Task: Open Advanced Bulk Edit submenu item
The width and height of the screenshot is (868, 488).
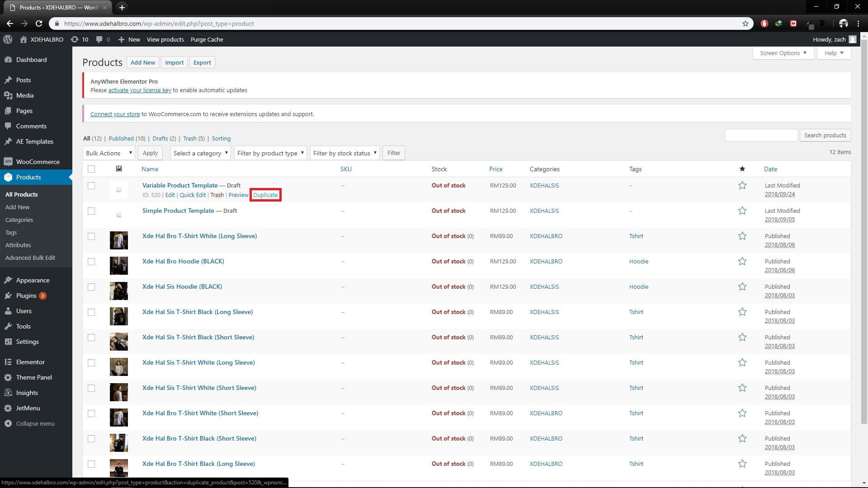Action: point(30,258)
